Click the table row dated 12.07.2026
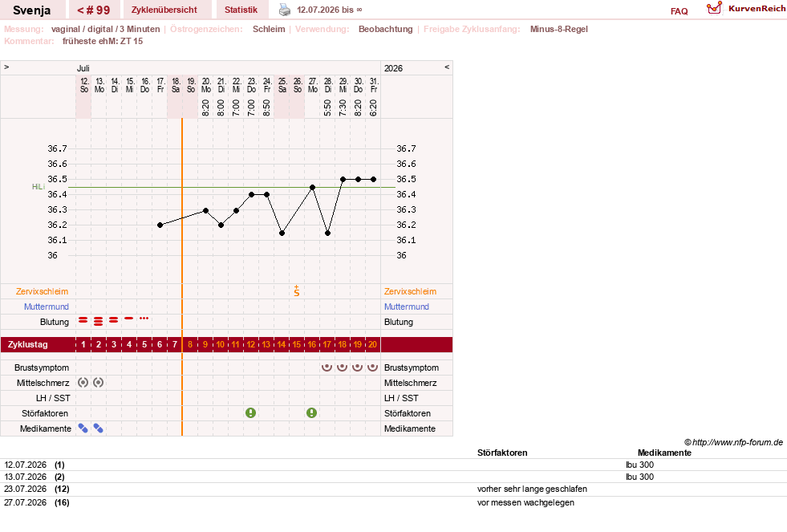Viewport: 787px width, 532px height. 393,465
